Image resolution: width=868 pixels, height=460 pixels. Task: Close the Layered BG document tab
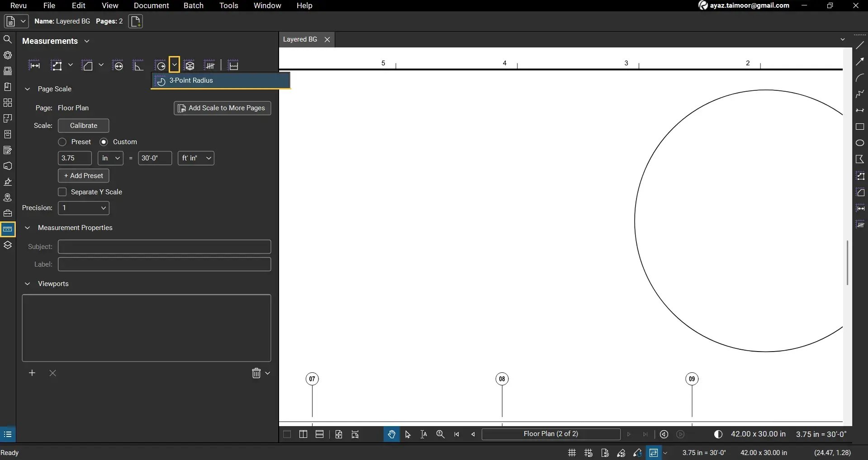pyautogui.click(x=327, y=39)
